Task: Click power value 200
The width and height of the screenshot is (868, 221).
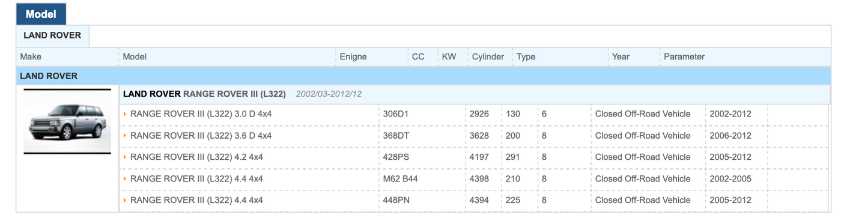Action: coord(513,136)
